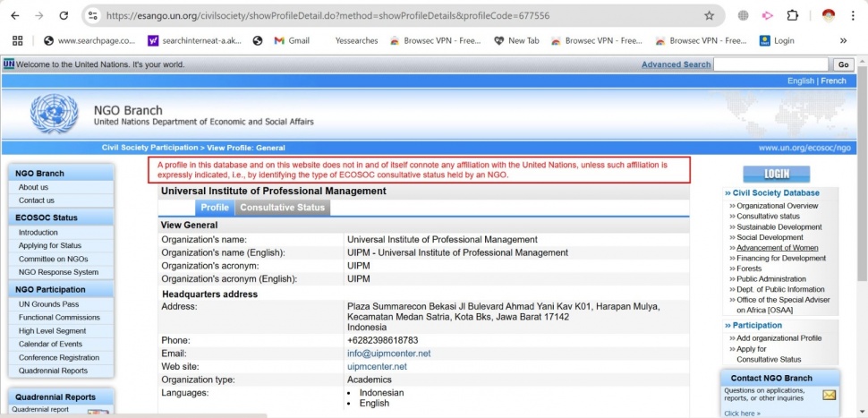Open Functional Commissions menu item
The height and width of the screenshot is (418, 868).
59,318
